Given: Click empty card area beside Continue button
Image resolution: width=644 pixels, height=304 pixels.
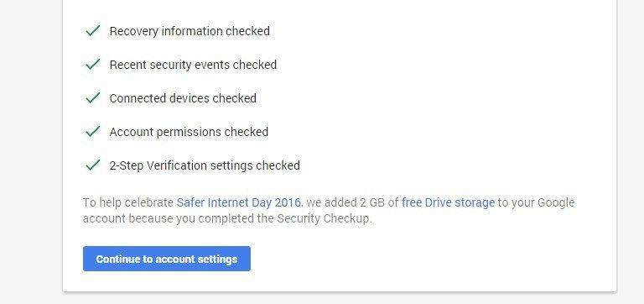Looking at the screenshot, I should (411, 259).
